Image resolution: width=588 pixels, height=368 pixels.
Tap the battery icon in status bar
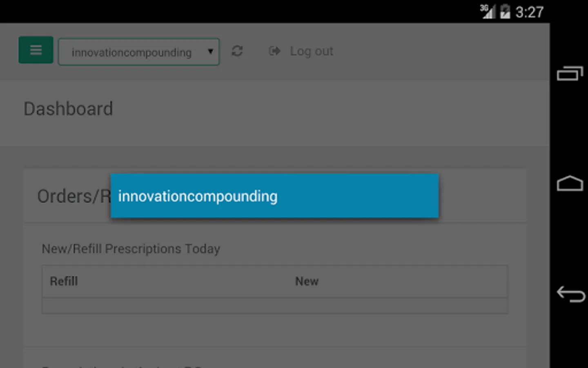[505, 11]
